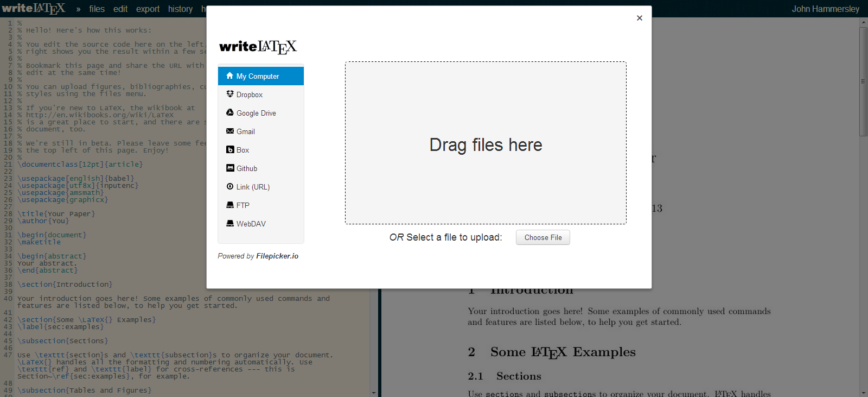Click the \maketitle line in editor
868x397 pixels.
[x=39, y=242]
